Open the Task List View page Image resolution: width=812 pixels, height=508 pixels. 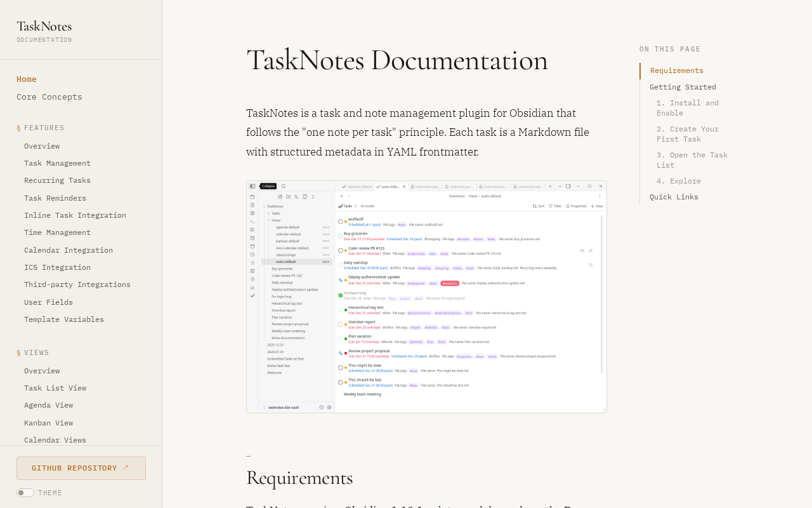coord(55,388)
